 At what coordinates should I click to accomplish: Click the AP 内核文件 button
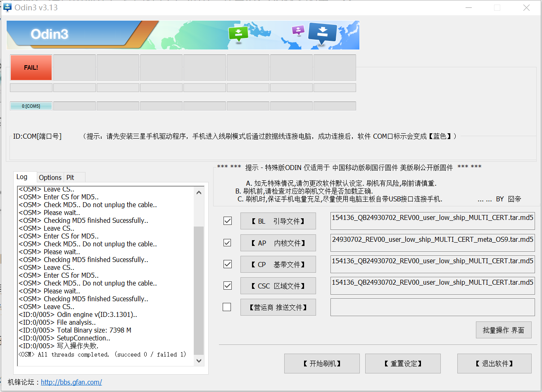click(278, 243)
